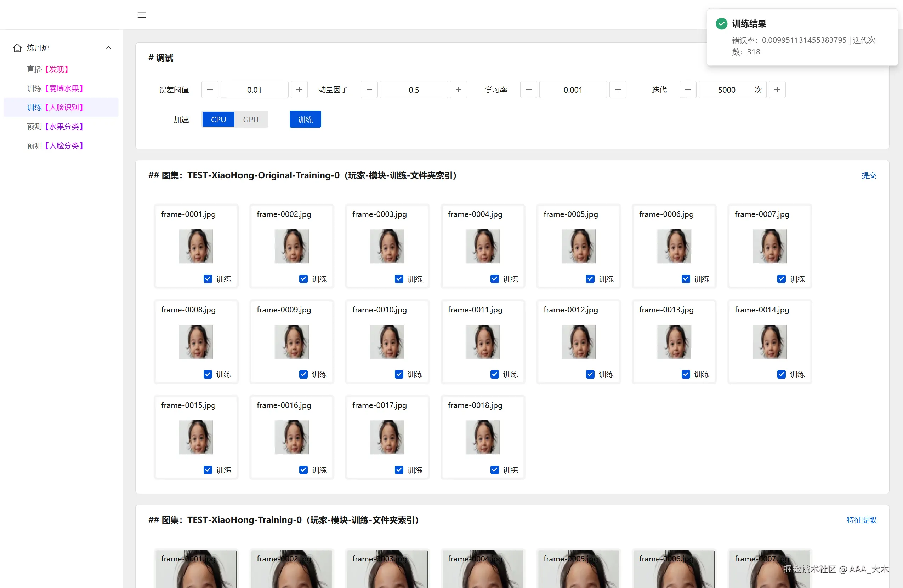Decrease 动量因子 with its minus button
Screen dimensions: 903x588
point(369,90)
